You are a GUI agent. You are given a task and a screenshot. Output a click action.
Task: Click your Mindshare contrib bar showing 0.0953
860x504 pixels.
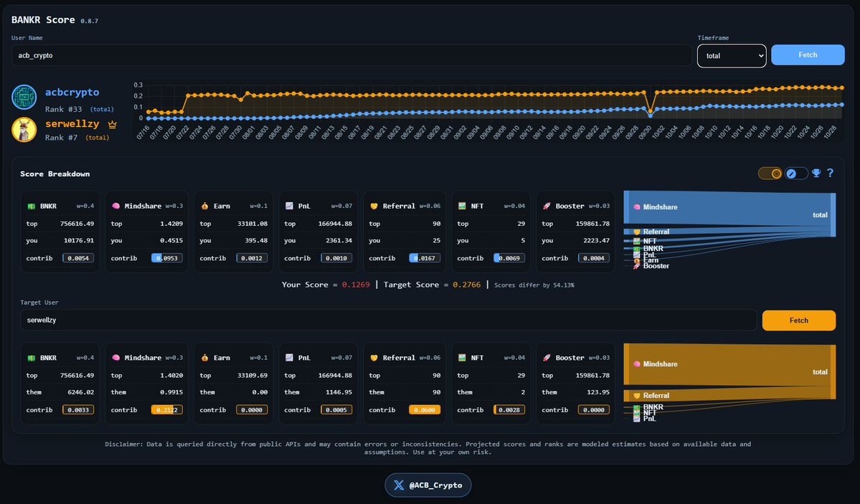pyautogui.click(x=167, y=258)
